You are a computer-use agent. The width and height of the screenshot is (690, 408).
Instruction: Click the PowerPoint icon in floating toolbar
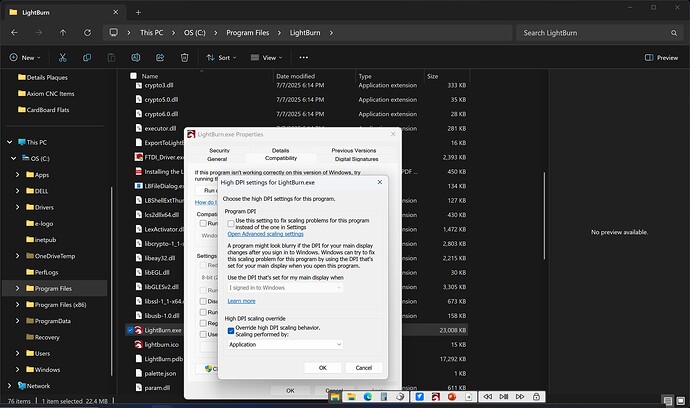(452, 397)
